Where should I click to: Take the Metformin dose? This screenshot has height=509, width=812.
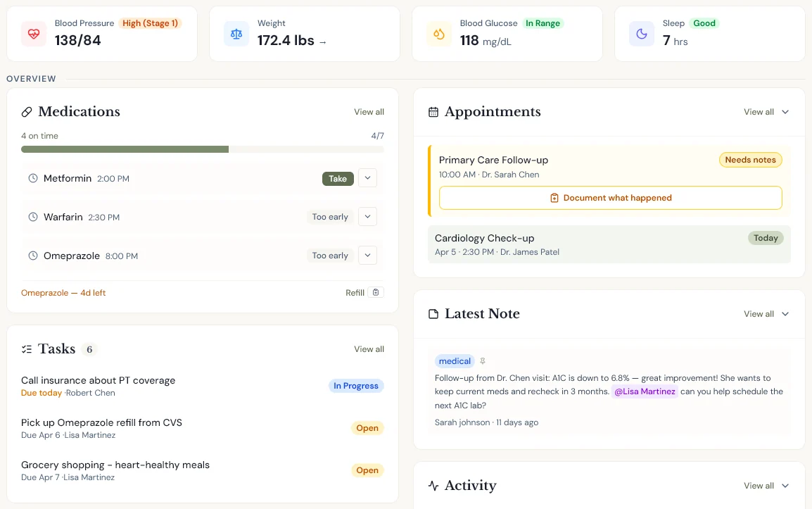pos(338,179)
